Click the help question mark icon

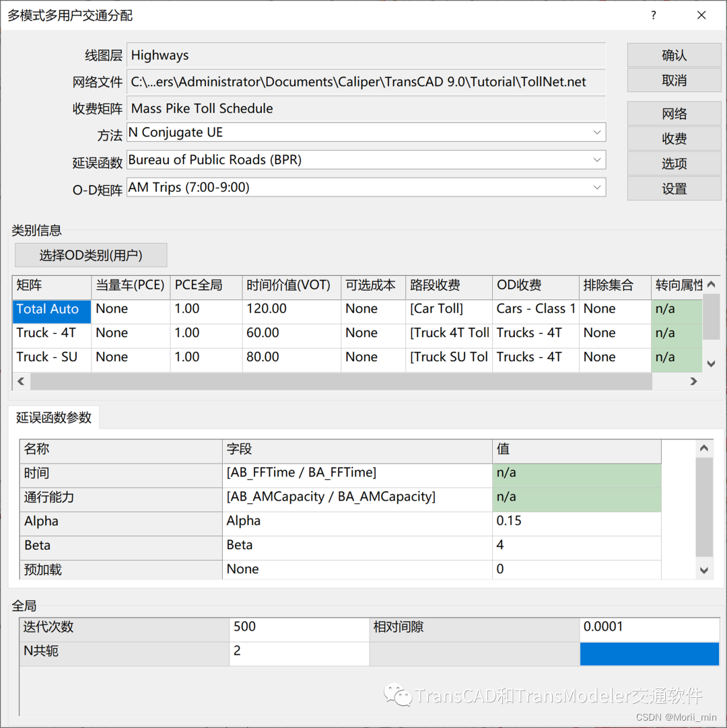[x=653, y=15]
